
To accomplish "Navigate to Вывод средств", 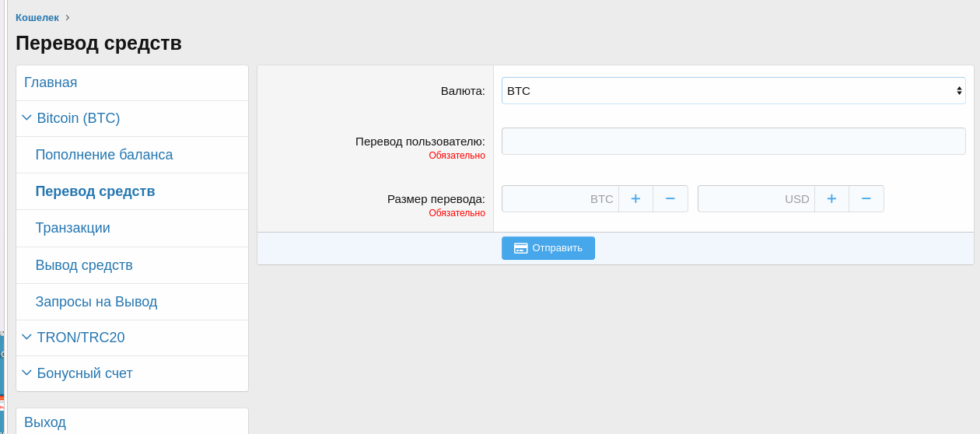I will click(84, 265).
